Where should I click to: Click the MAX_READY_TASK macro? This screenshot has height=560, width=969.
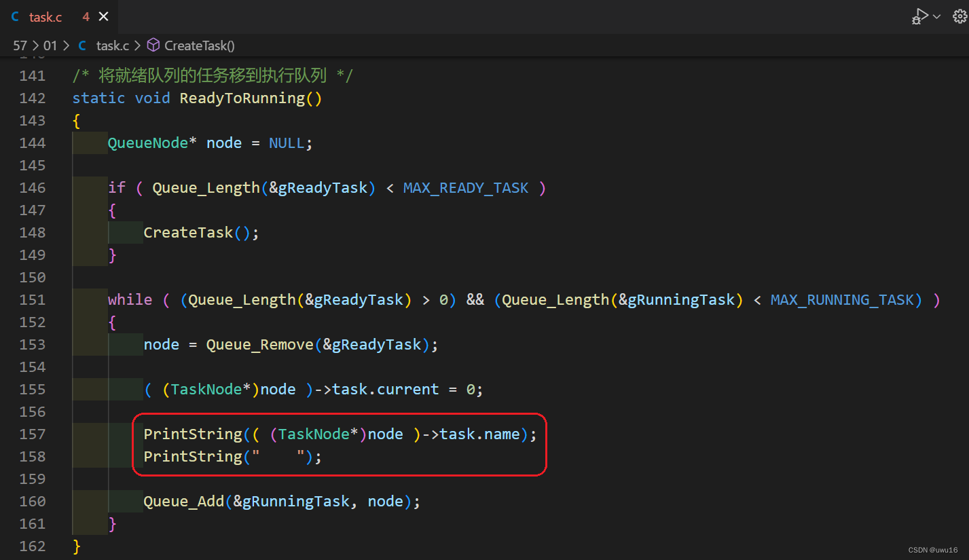(466, 187)
